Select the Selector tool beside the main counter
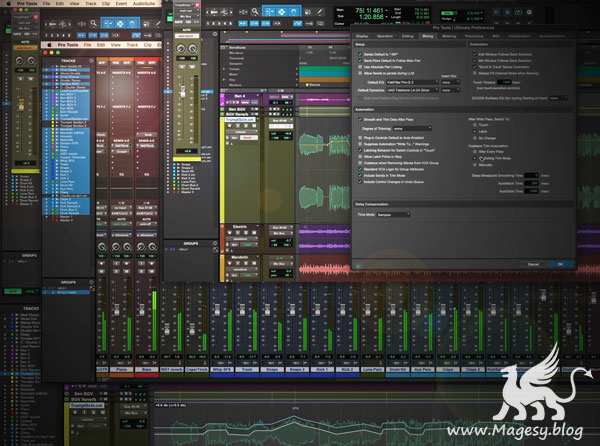 (x=282, y=12)
